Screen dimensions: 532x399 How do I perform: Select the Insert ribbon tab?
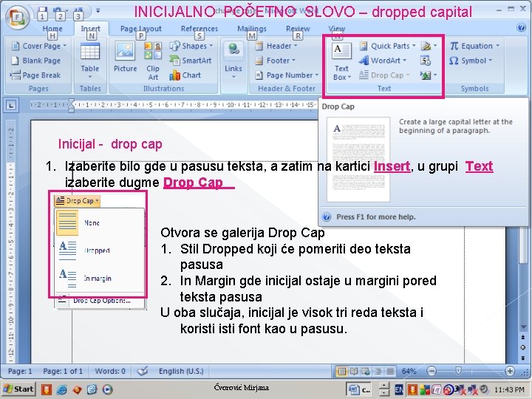point(91,29)
